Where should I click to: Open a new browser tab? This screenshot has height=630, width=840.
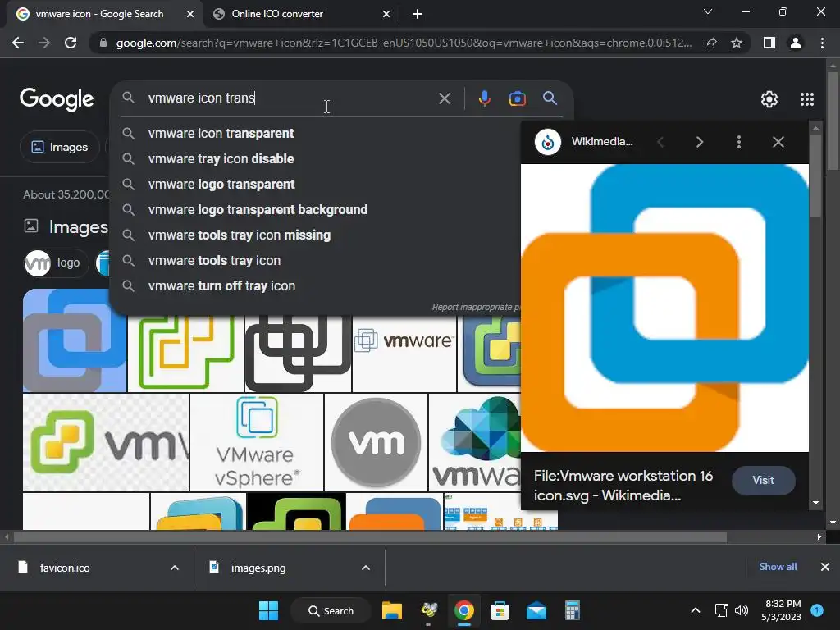click(x=418, y=14)
